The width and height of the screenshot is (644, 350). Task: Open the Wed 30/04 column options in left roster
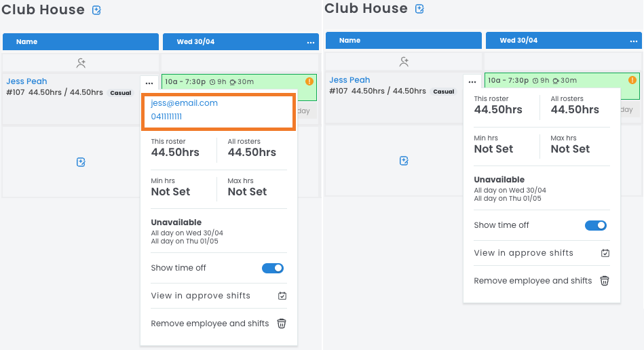click(311, 42)
